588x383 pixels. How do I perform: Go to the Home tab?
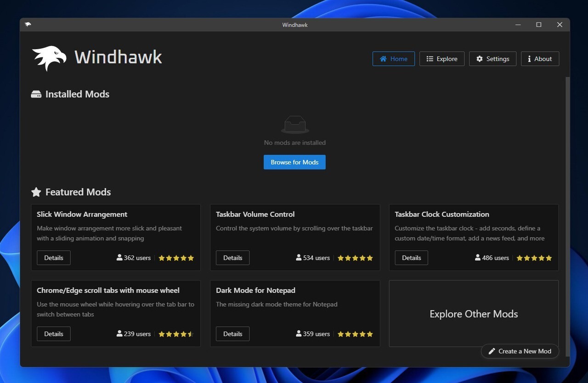394,59
